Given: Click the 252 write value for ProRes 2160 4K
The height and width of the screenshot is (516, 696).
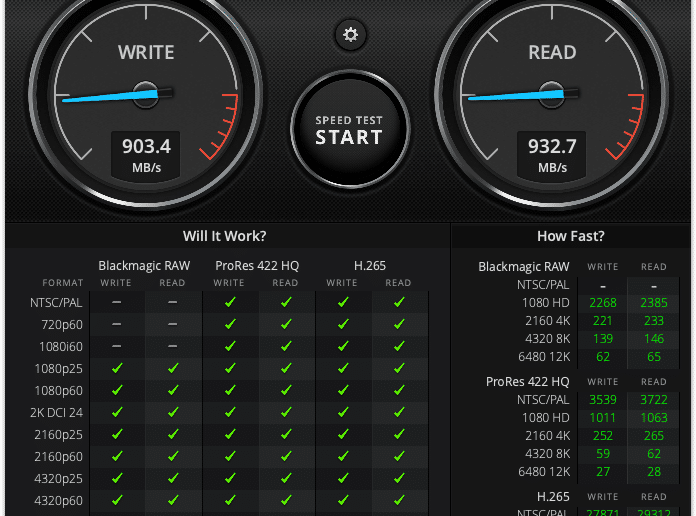Looking at the screenshot, I should 603,436.
